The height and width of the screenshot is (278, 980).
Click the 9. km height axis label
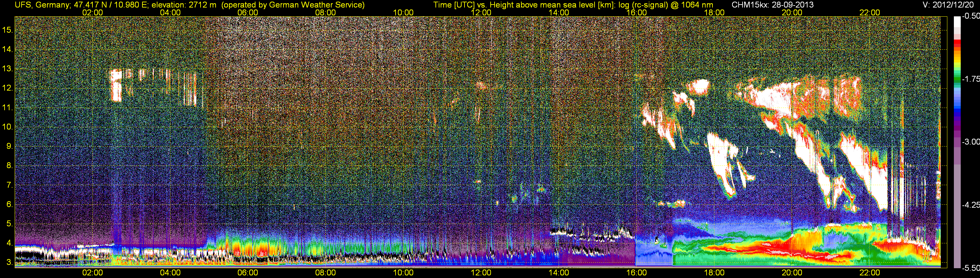point(9,146)
